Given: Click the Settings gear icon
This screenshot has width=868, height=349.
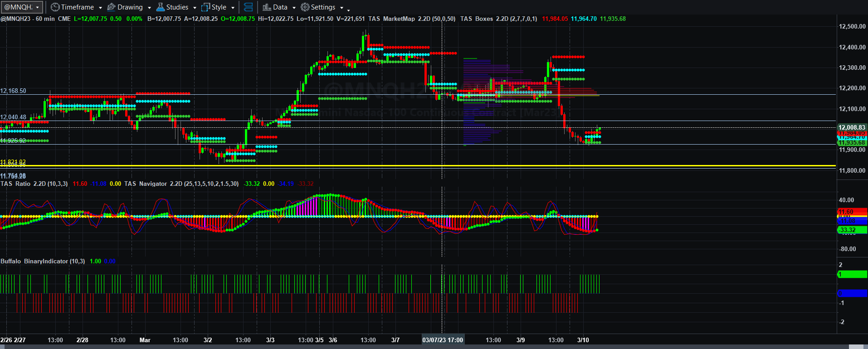Looking at the screenshot, I should click(305, 7).
